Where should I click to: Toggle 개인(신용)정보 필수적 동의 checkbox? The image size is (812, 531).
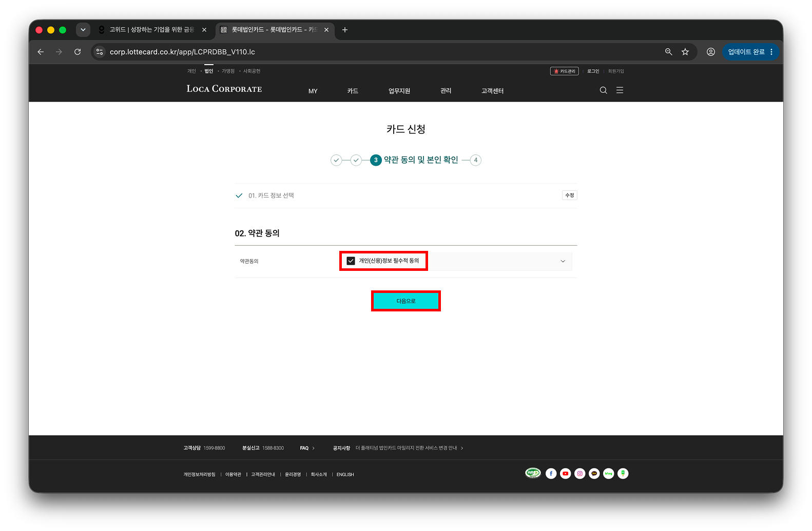point(351,261)
